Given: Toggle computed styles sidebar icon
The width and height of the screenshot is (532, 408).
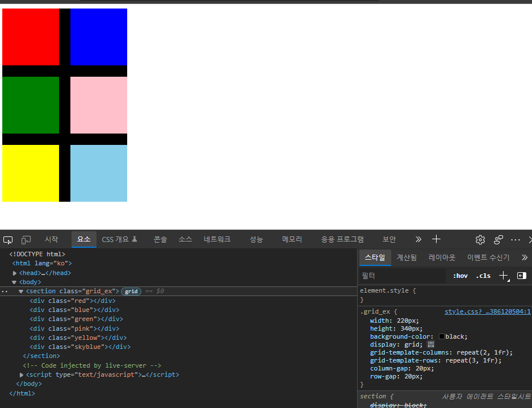Looking at the screenshot, I should [521, 276].
